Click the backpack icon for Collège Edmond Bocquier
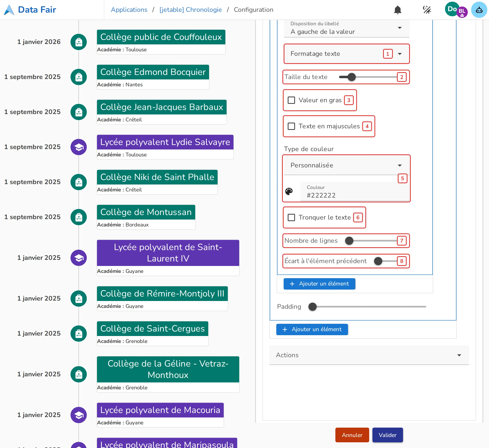Viewport: 489px width, 448px height. point(79,77)
